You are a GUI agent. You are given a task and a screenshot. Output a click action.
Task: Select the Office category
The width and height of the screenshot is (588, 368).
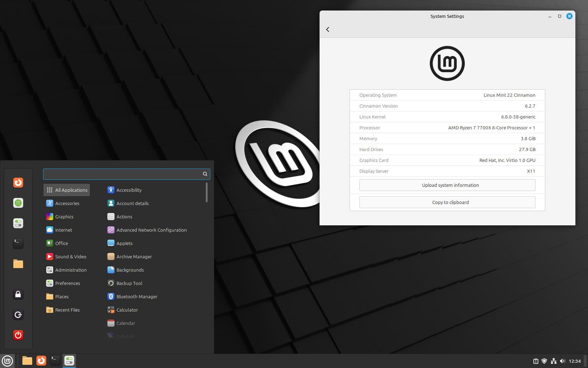tap(61, 243)
